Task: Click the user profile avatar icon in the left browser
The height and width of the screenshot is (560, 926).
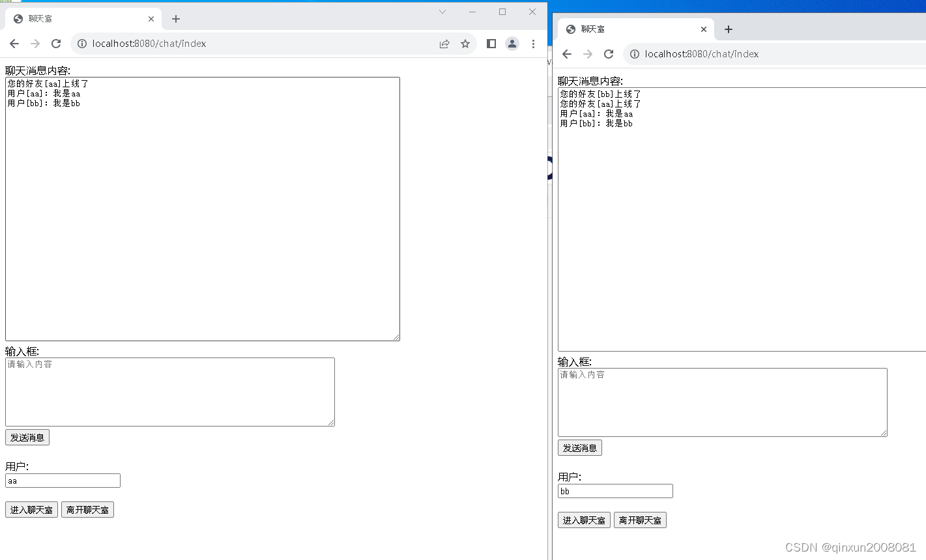Action: coord(512,44)
